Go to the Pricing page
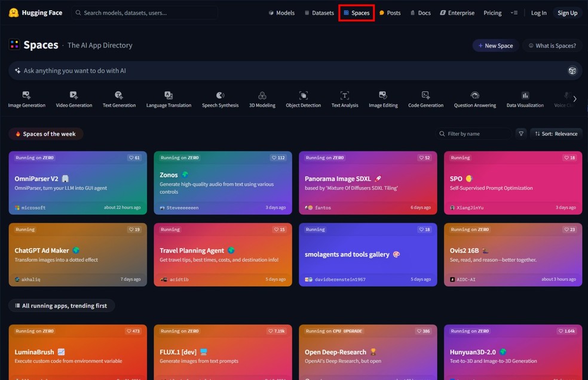 click(492, 13)
